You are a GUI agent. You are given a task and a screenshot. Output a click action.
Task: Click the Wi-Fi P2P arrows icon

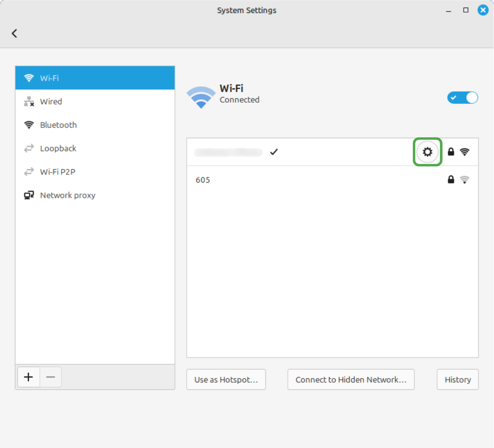tap(28, 172)
